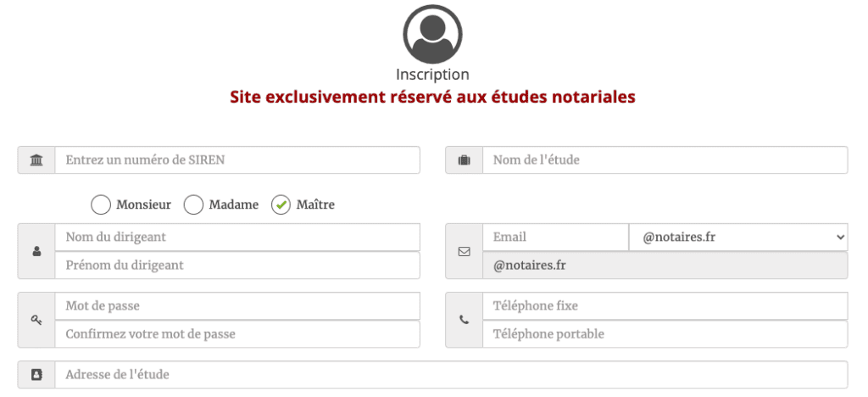Click the phone icon beside Téléphone fields

click(x=464, y=320)
